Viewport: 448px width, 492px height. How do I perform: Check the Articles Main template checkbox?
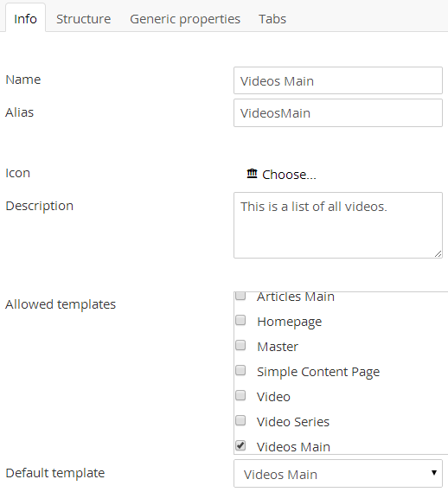pos(240,295)
